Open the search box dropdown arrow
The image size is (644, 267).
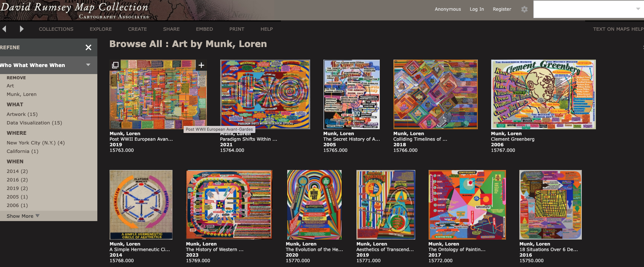click(x=638, y=9)
